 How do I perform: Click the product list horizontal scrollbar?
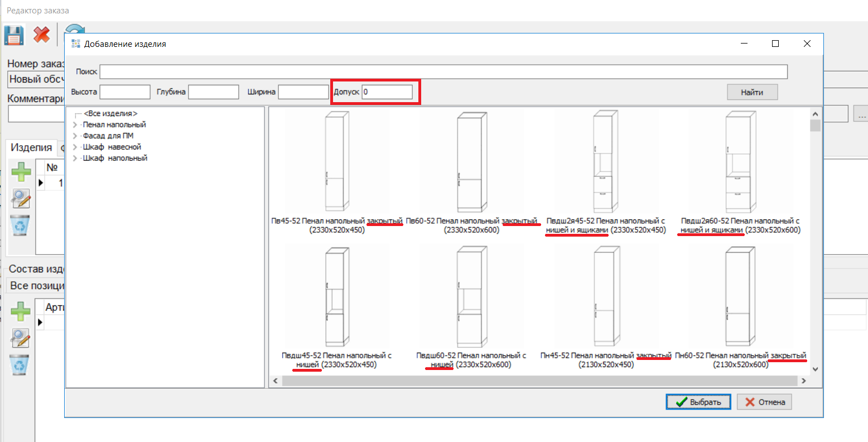tap(539, 381)
